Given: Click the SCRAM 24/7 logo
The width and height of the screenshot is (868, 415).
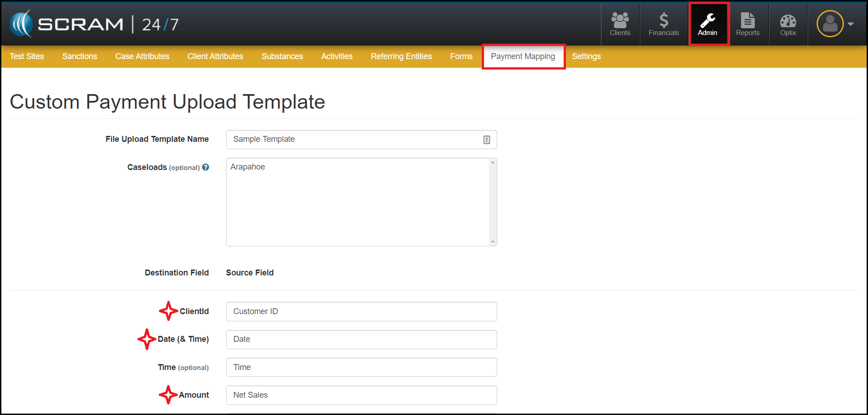Looking at the screenshot, I should (94, 24).
